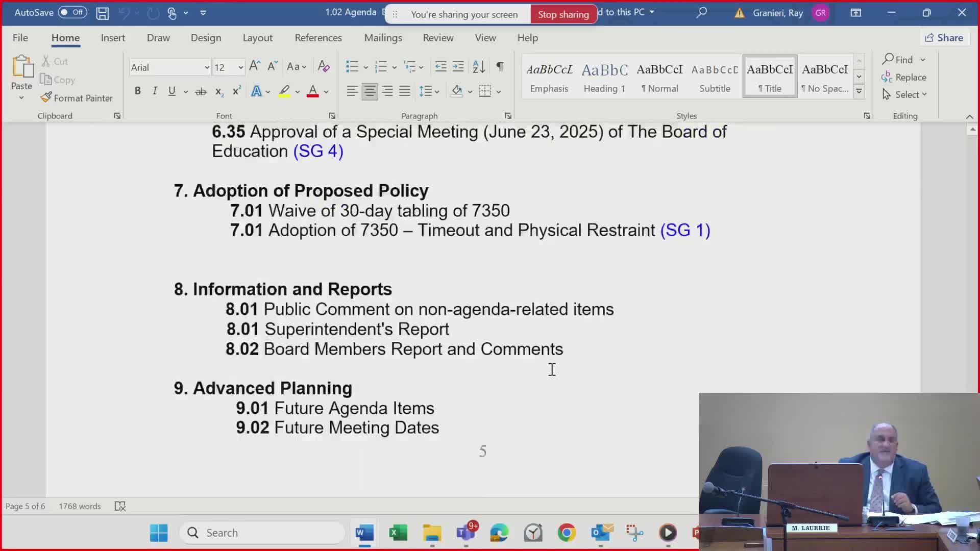Toggle the AutoSave switch
980x551 pixels.
click(72, 12)
